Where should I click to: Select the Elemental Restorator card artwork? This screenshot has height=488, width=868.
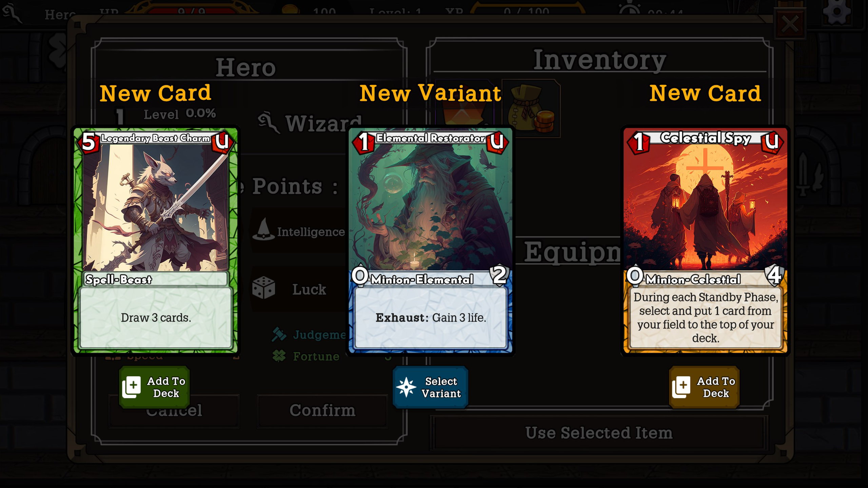pos(430,207)
